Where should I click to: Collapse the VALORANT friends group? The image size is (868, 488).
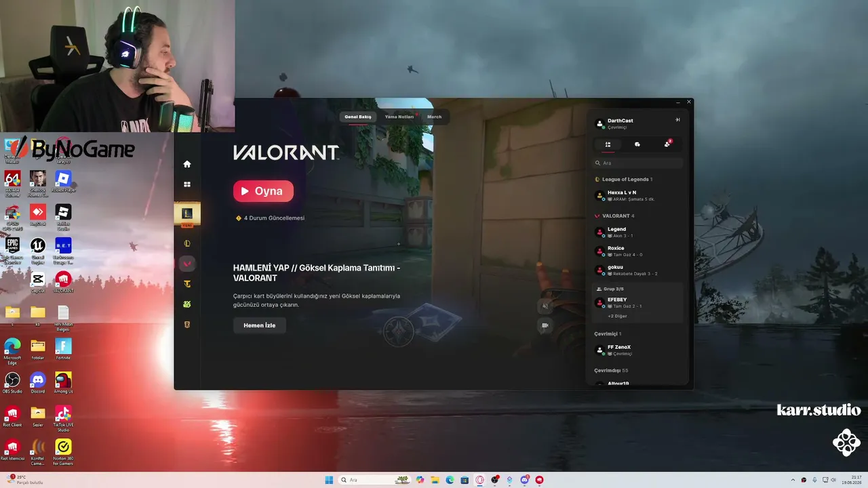614,216
